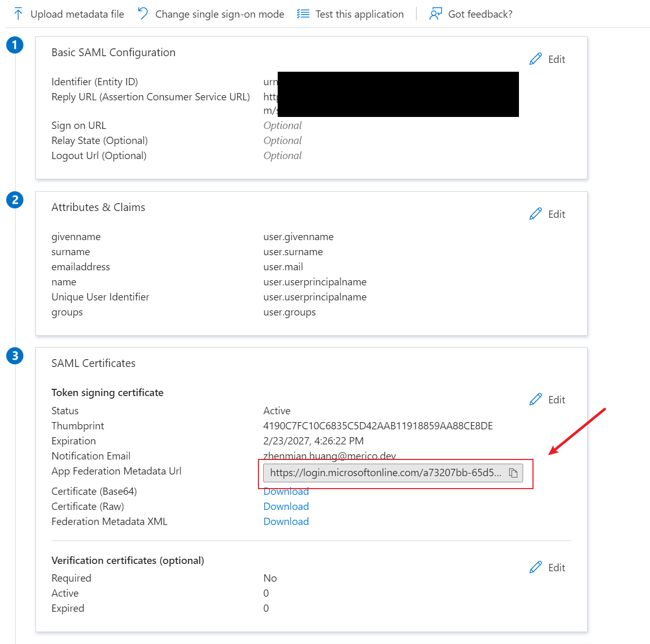Click pencil icon for Verification certificates

pyautogui.click(x=536, y=568)
